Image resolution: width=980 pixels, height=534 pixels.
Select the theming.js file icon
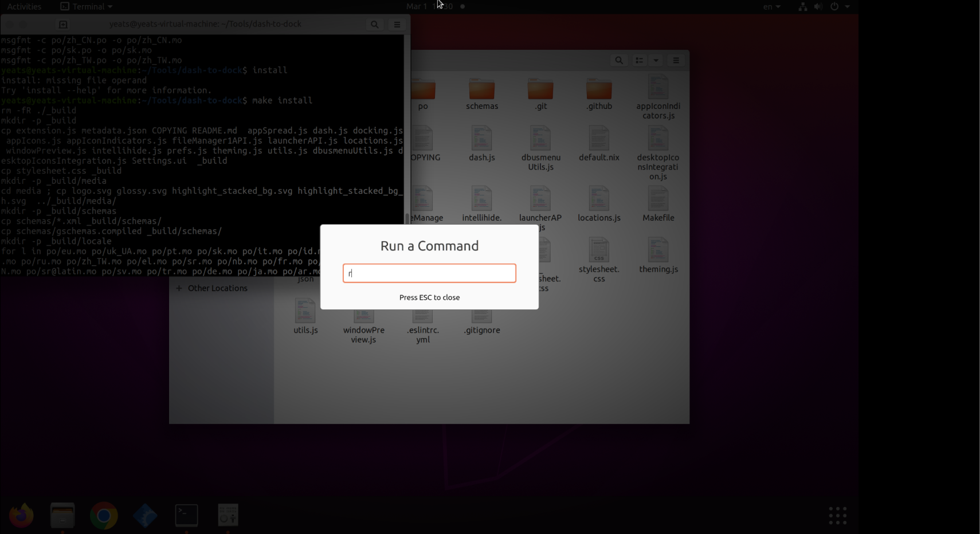(x=658, y=250)
